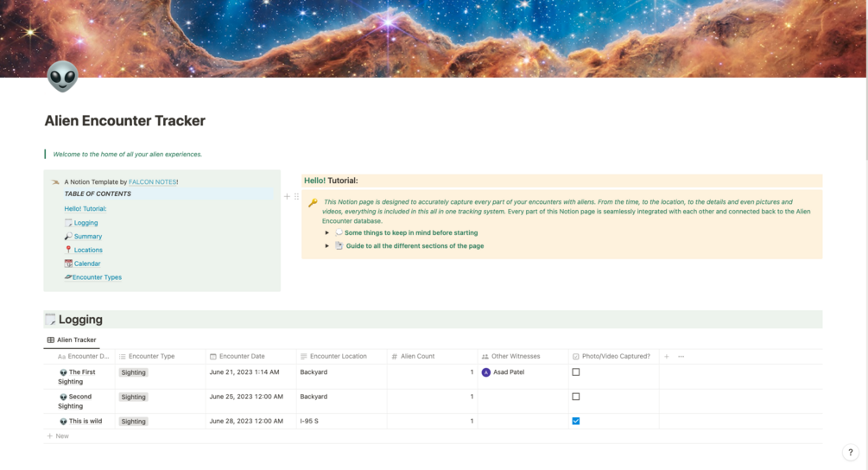Click the alien emoji page icon
Viewport: 868px width, 470px height.
[62, 78]
